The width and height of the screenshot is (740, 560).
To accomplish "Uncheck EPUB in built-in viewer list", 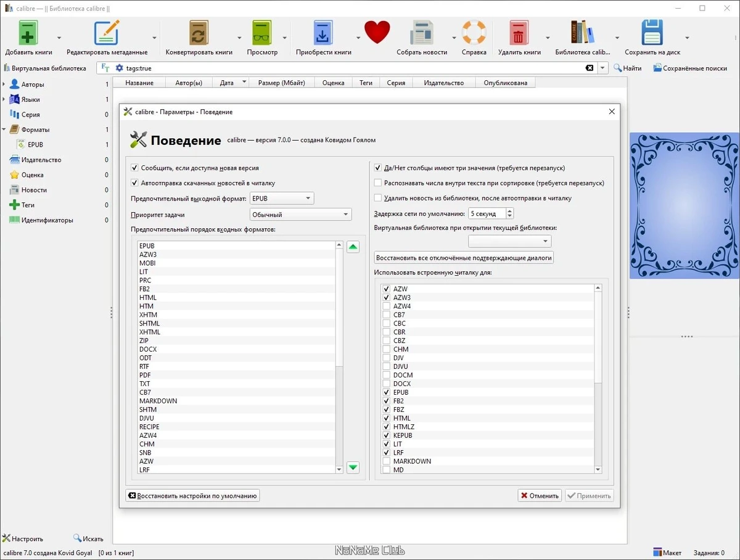I will coord(386,392).
